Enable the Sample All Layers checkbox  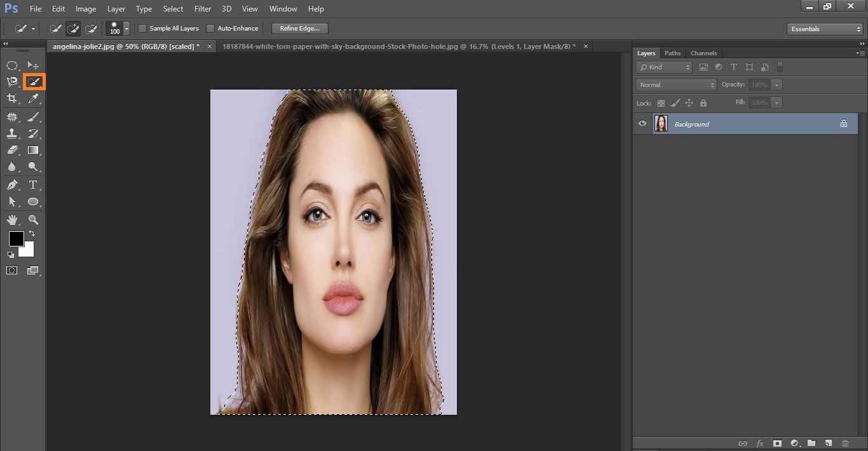coord(142,29)
